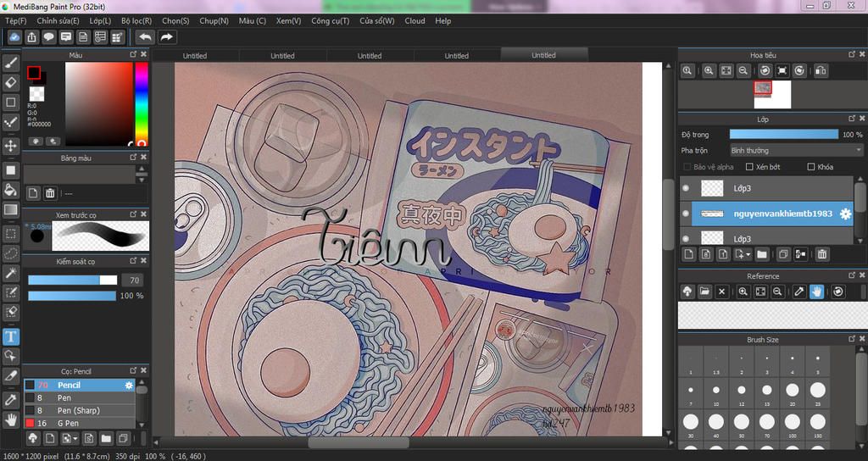Open the Lớp(L) menu
868x461 pixels.
pos(100,20)
